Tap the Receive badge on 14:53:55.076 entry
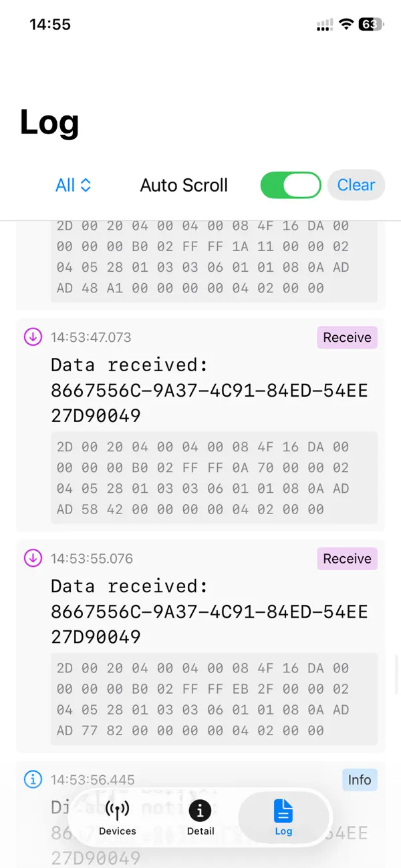The image size is (401, 868). (347, 558)
